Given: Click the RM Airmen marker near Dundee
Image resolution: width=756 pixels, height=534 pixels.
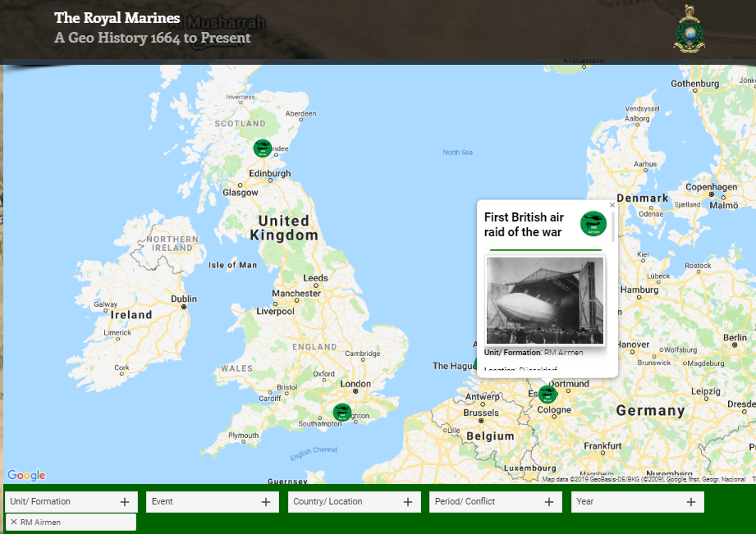Looking at the screenshot, I should (x=263, y=148).
